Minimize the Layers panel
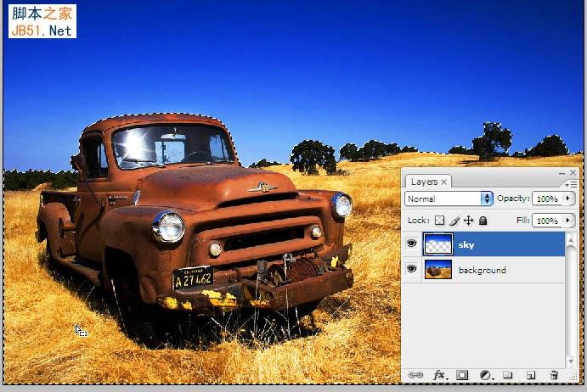587x392 pixels. 562,173
